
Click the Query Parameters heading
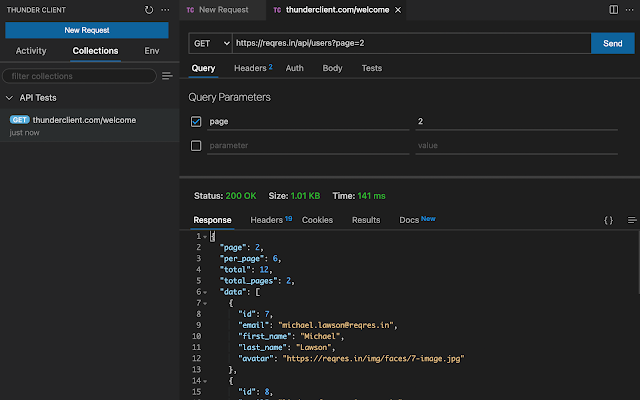[229, 97]
